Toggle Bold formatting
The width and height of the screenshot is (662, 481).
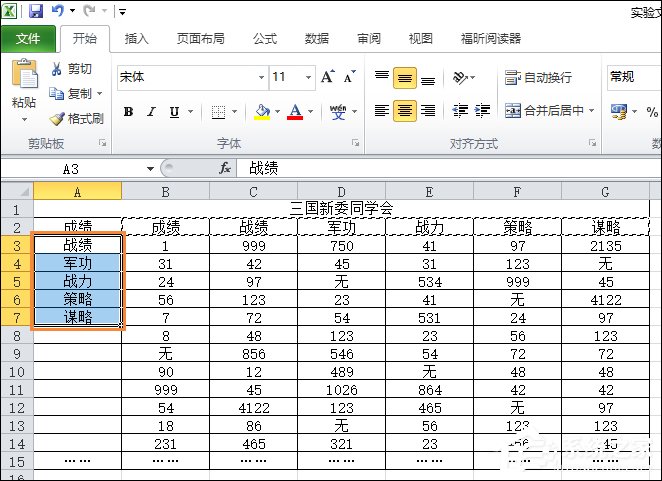[x=128, y=112]
